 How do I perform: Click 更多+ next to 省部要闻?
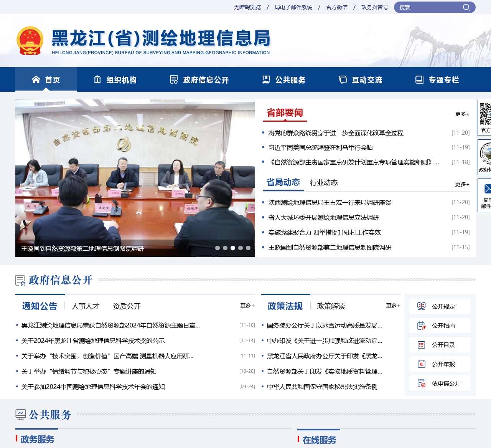[462, 114]
